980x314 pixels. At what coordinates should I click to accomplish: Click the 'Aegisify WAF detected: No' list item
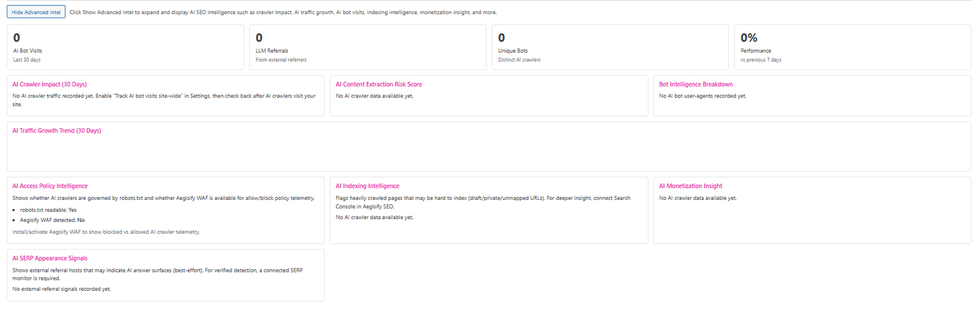point(52,220)
